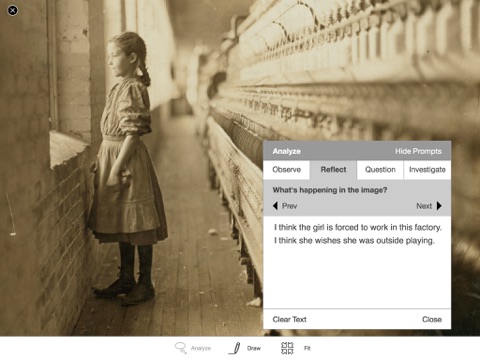The width and height of the screenshot is (480, 360).
Task: Switch to the Observe tab
Action: (287, 170)
